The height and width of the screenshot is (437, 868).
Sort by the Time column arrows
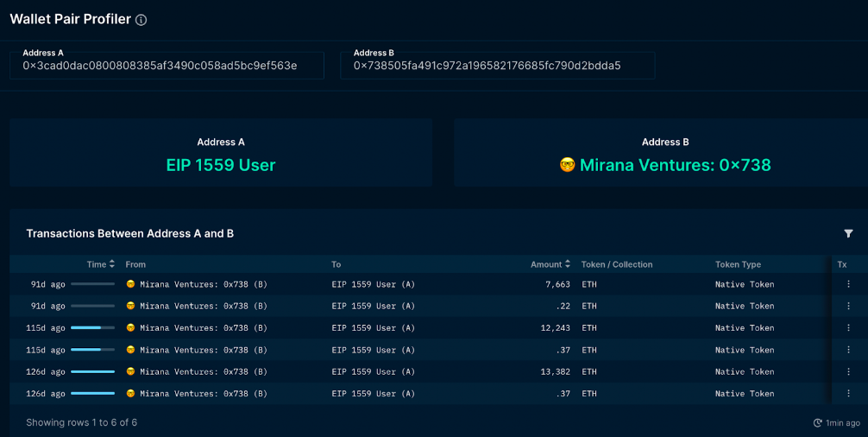[x=112, y=264]
